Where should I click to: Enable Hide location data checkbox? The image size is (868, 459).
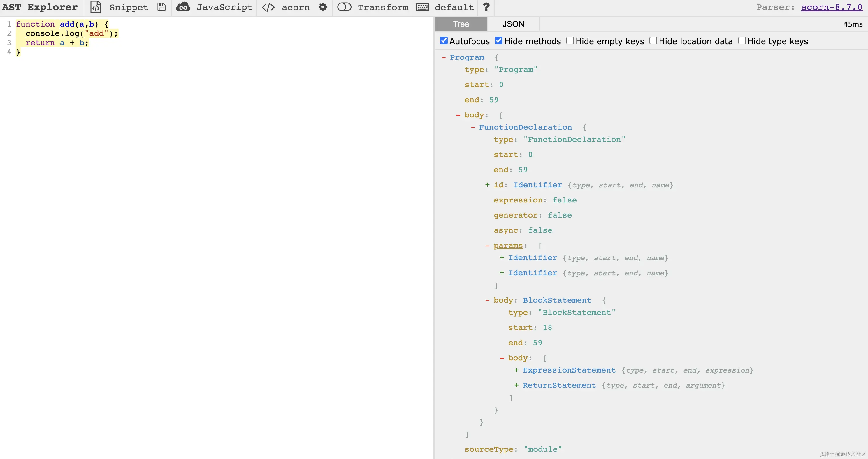tap(653, 41)
